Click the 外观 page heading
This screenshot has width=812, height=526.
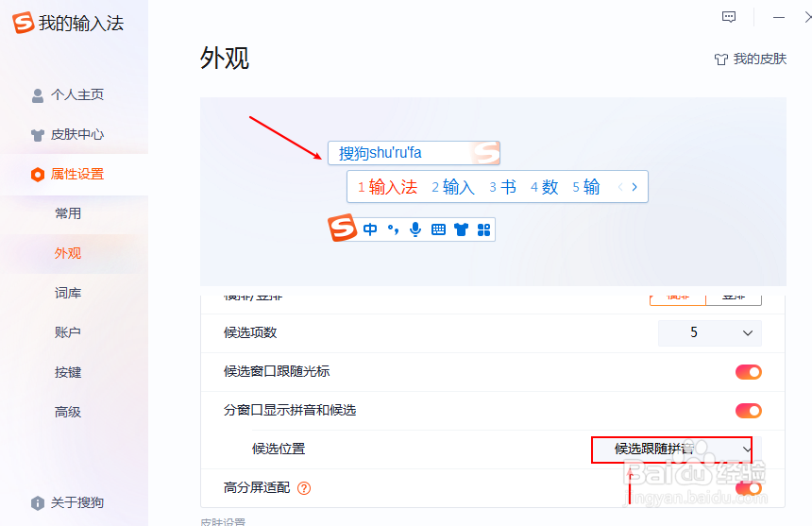click(225, 58)
